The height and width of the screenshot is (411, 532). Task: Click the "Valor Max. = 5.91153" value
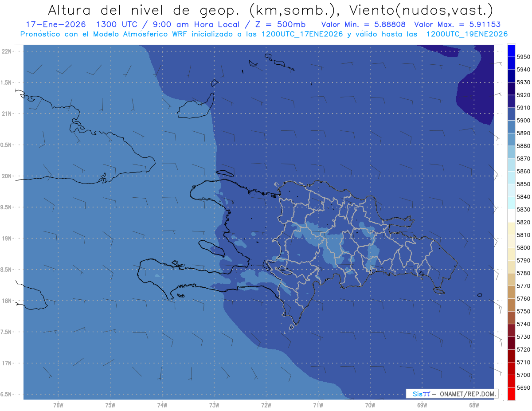click(x=458, y=24)
